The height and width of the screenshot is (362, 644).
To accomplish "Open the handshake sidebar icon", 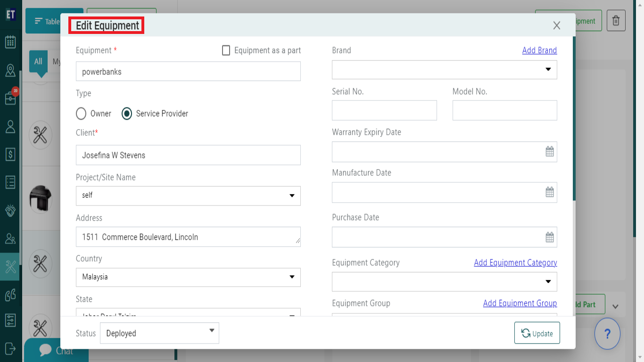I will click(x=10, y=210).
